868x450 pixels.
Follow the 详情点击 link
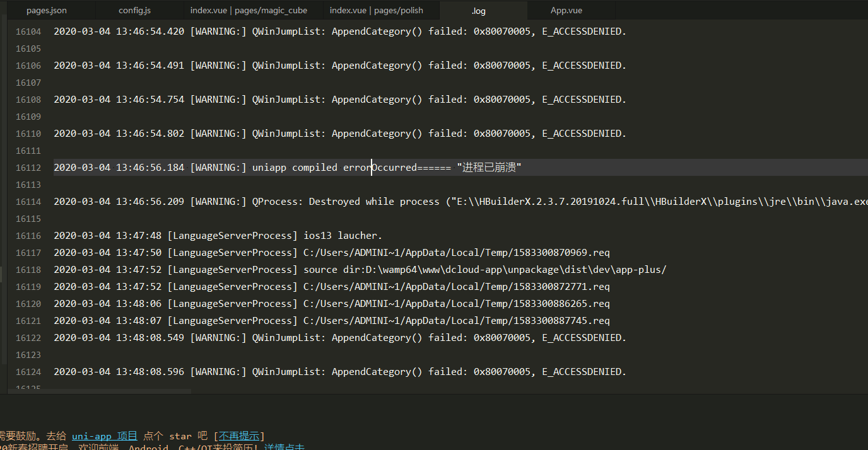pos(284,447)
